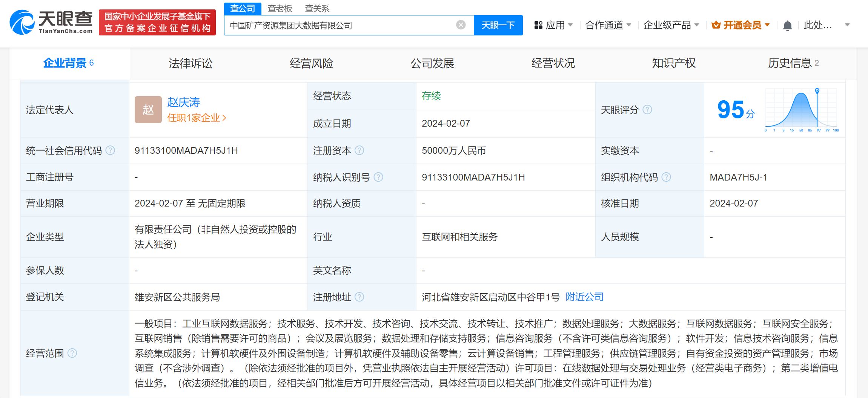
Task: Select 雄安新区公共服务局 registration authority
Action: [x=177, y=297]
